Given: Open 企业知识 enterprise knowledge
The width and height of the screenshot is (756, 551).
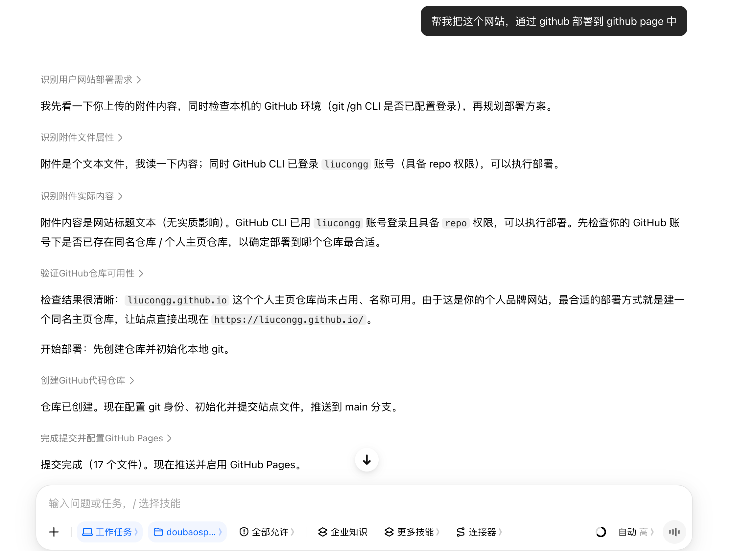Looking at the screenshot, I should tap(343, 532).
